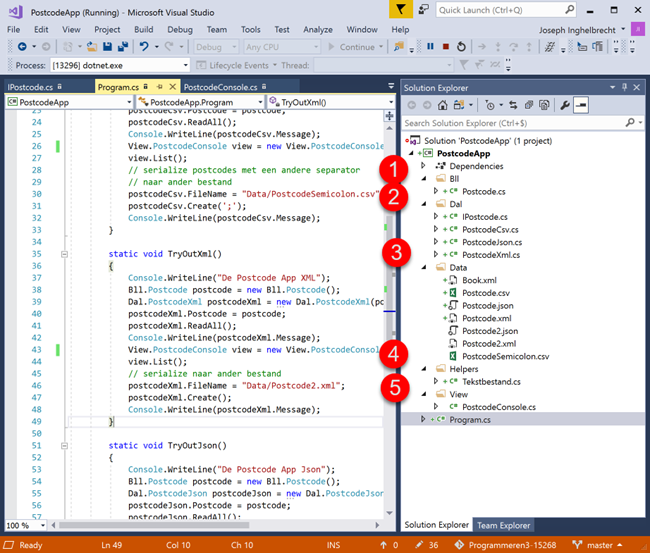Switch to the Team Explorer tab
The width and height of the screenshot is (650, 553).
coord(503,525)
